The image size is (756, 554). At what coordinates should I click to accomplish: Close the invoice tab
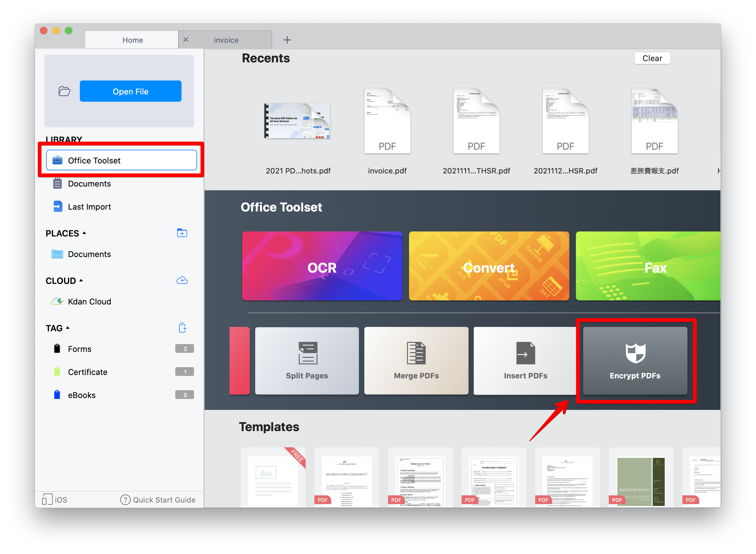186,40
